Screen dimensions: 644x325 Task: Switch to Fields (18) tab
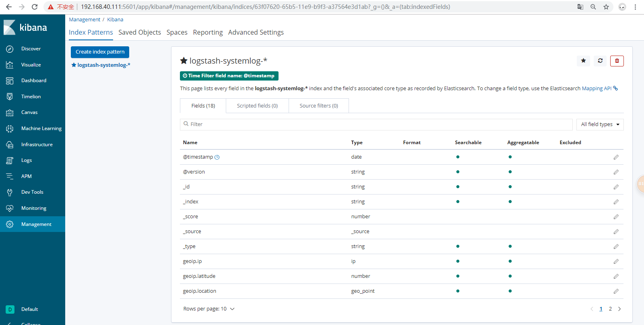coord(203,106)
